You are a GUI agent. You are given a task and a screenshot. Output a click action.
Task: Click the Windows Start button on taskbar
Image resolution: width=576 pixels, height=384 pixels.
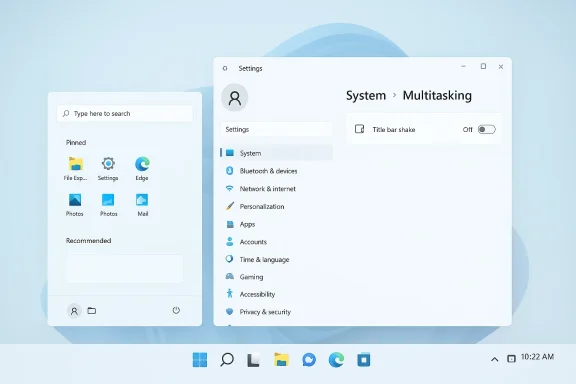pyautogui.click(x=200, y=360)
